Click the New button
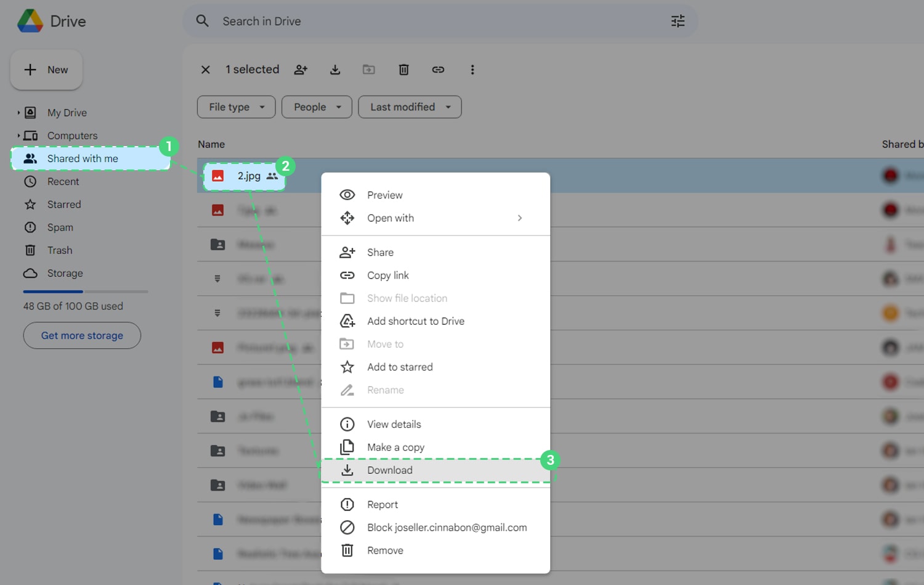 pos(46,70)
